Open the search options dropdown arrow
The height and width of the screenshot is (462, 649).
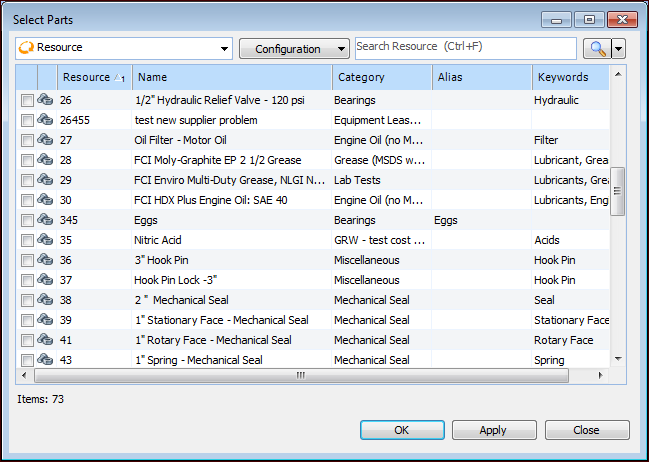619,48
